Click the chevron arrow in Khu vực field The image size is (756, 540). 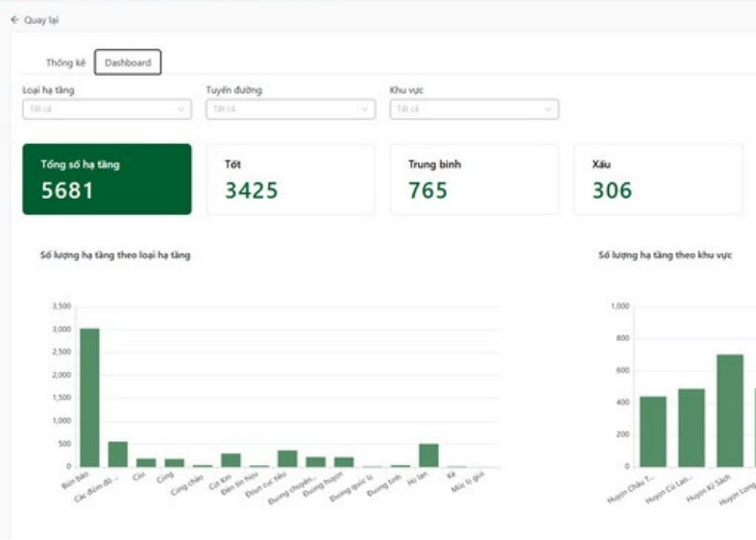click(x=549, y=110)
